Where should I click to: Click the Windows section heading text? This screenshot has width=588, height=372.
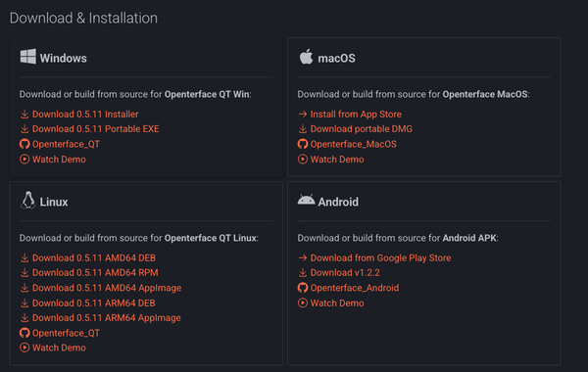tap(64, 58)
